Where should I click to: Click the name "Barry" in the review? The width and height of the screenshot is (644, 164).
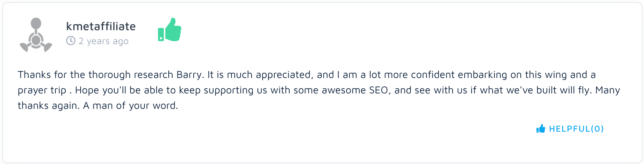[189, 75]
